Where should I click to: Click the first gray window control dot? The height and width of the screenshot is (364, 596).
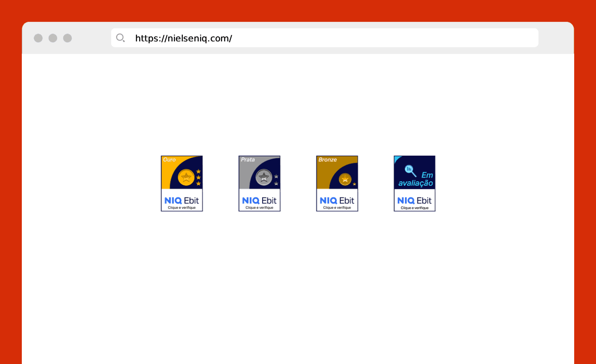tap(38, 38)
